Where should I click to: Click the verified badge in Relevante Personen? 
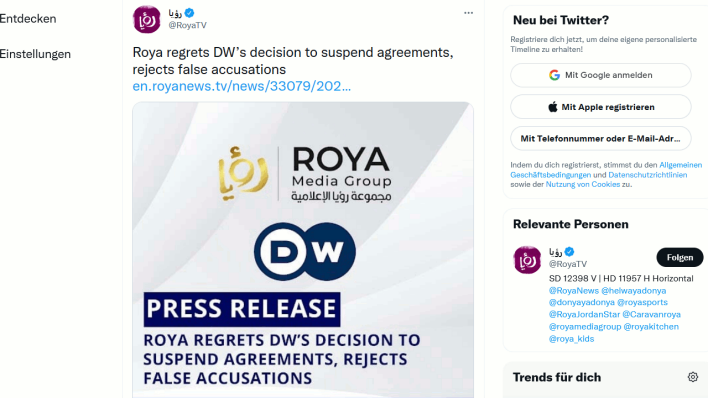(x=569, y=252)
